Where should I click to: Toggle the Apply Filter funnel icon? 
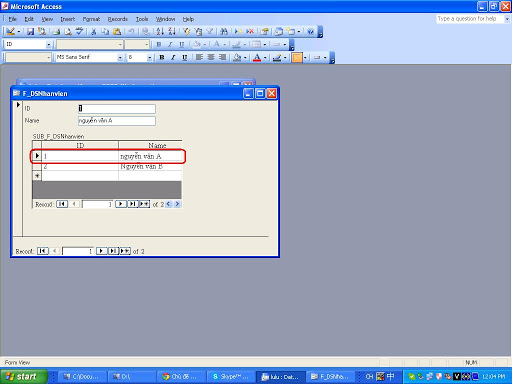[x=210, y=32]
